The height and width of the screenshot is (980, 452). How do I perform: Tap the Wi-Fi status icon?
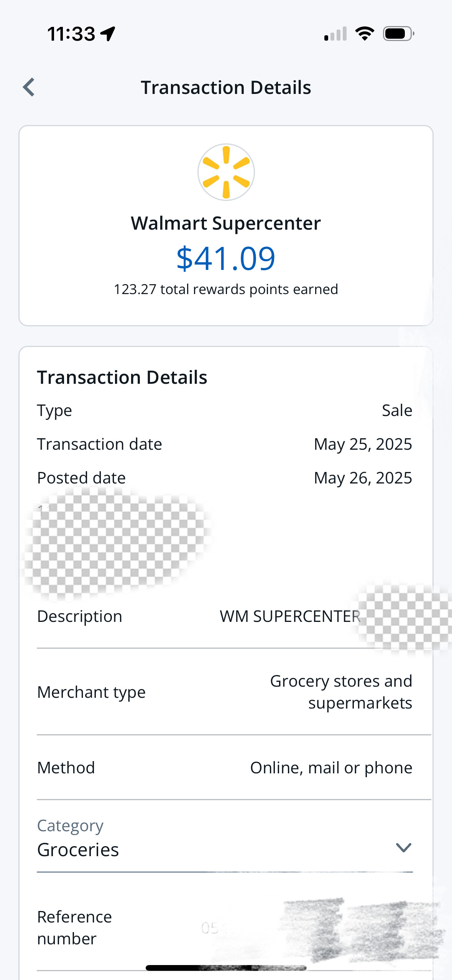(x=365, y=34)
